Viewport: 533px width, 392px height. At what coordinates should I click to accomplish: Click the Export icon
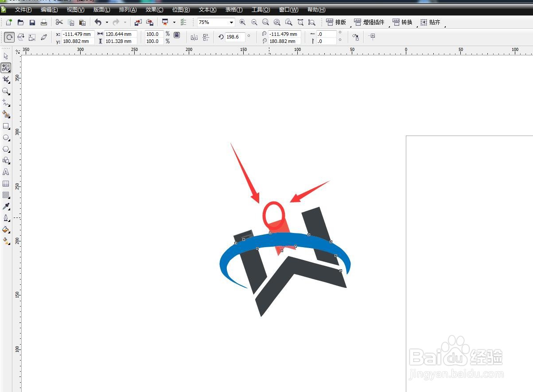click(x=150, y=22)
